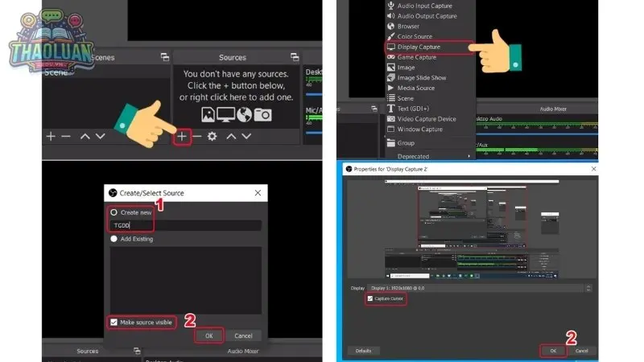Move source up with Sources up arrow
Viewport: 644px width, 362px height.
tap(232, 137)
